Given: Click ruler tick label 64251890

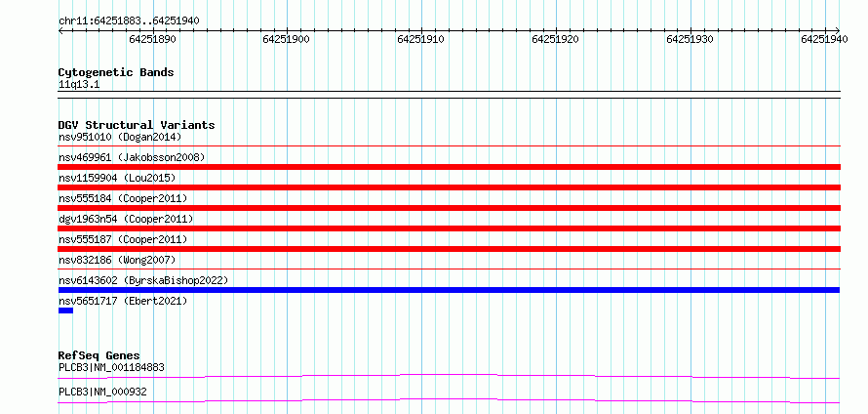Looking at the screenshot, I should pos(153,39).
